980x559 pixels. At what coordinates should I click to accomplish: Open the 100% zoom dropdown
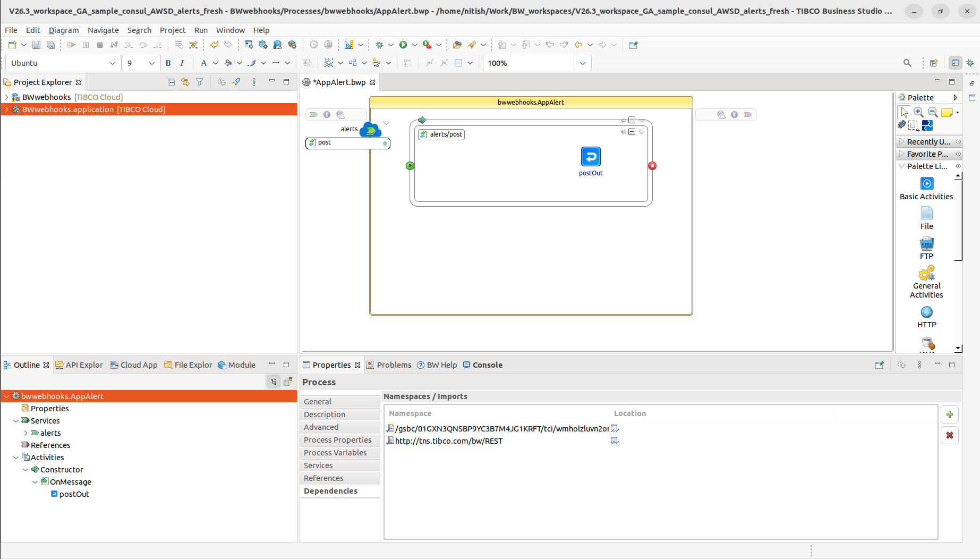(x=583, y=63)
